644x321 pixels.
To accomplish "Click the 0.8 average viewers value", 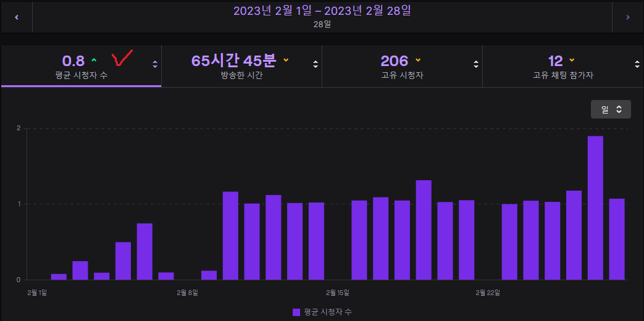I will point(73,60).
